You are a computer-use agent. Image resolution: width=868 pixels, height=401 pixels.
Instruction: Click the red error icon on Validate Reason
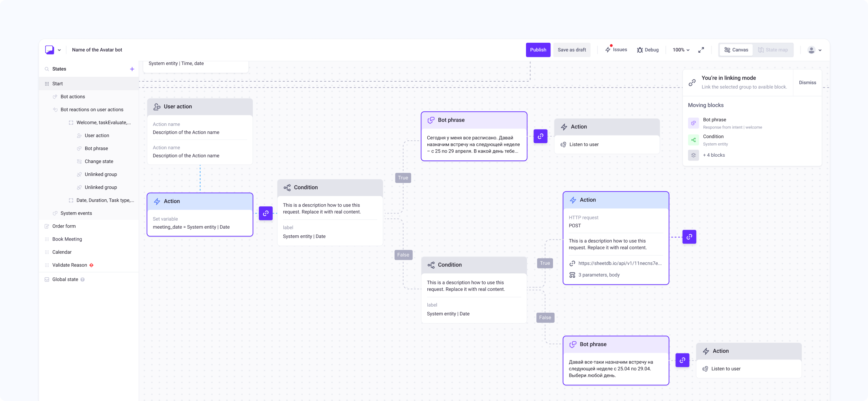[x=92, y=265]
